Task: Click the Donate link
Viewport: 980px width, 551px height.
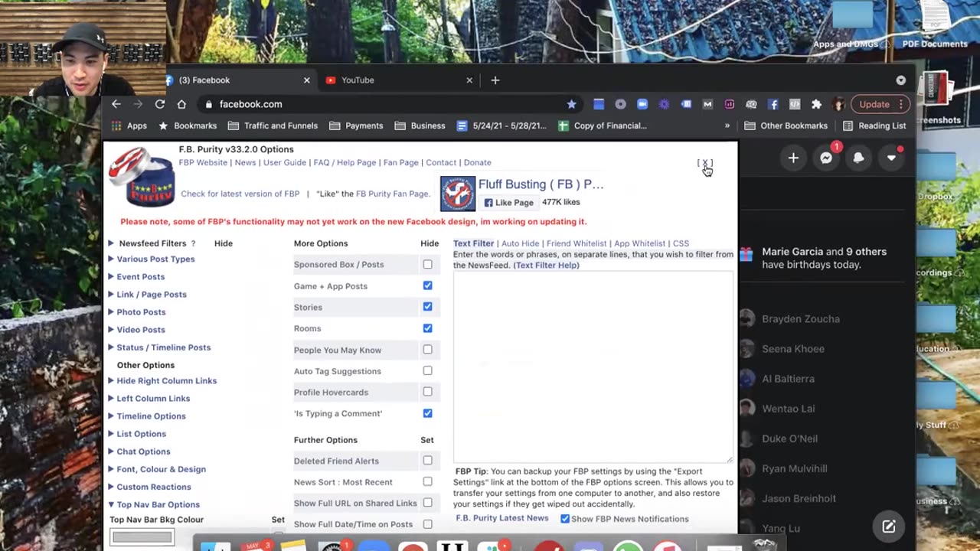Action: click(x=477, y=162)
